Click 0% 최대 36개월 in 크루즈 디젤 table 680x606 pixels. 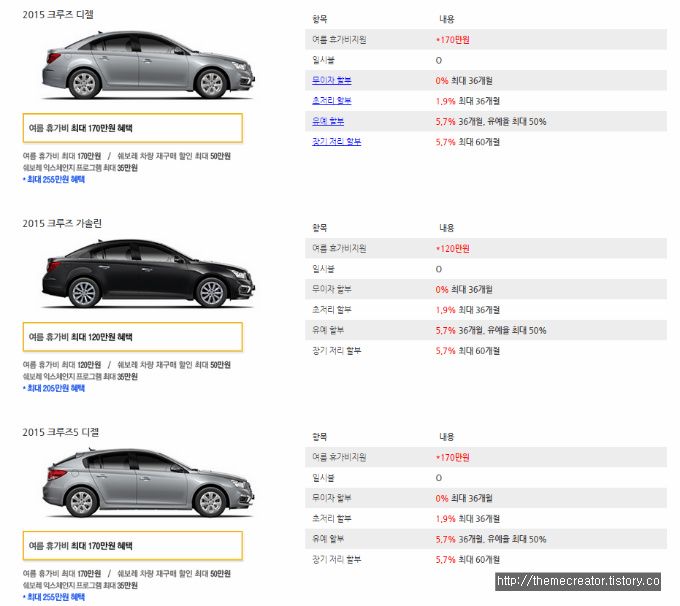point(464,80)
